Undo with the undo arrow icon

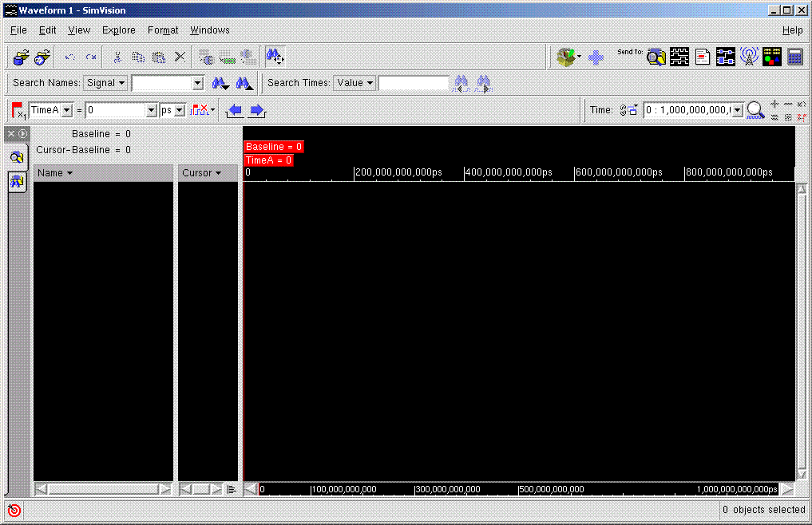click(x=70, y=57)
